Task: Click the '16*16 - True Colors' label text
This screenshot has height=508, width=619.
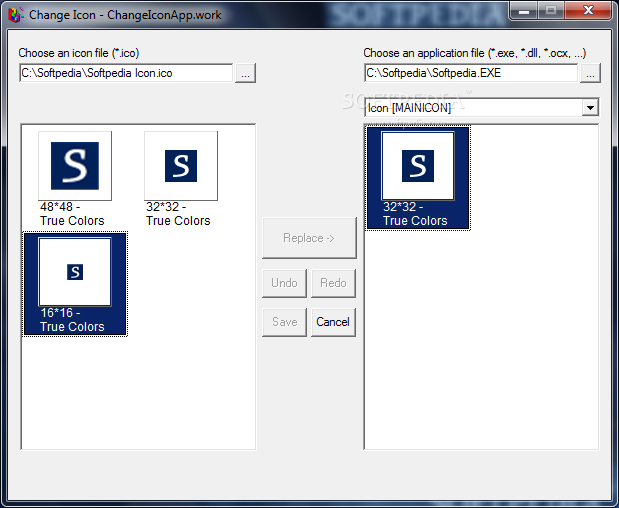Action: 72,320
